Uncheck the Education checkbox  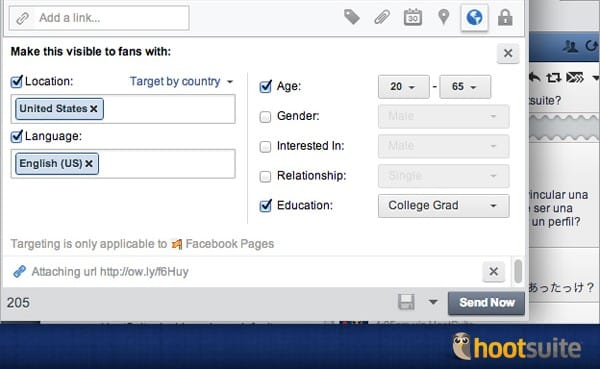pyautogui.click(x=265, y=206)
